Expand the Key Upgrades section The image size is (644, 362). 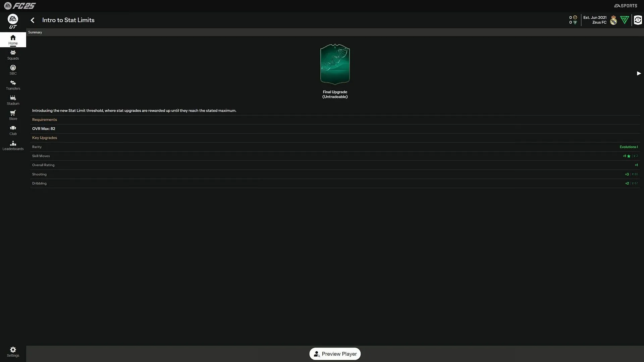tap(44, 137)
